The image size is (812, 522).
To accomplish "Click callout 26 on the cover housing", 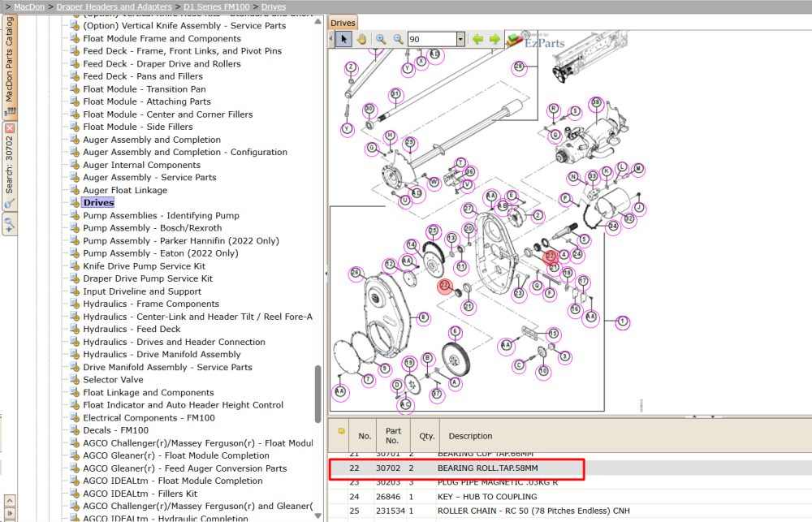I will 356,273.
